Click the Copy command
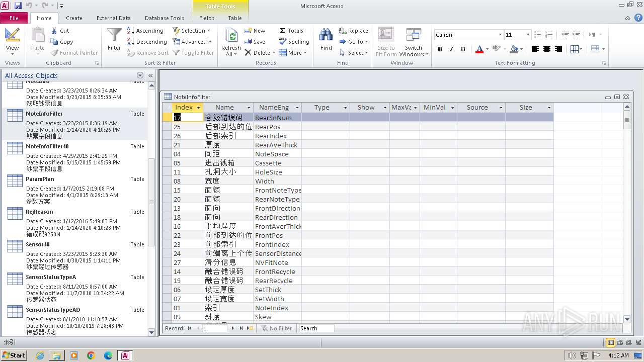This screenshot has height=362, width=644. tap(62, 42)
